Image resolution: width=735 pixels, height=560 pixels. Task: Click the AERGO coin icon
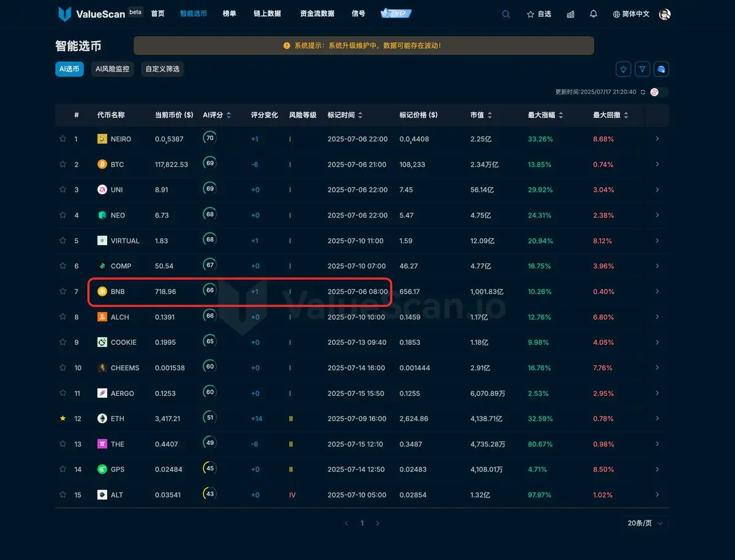(102, 393)
